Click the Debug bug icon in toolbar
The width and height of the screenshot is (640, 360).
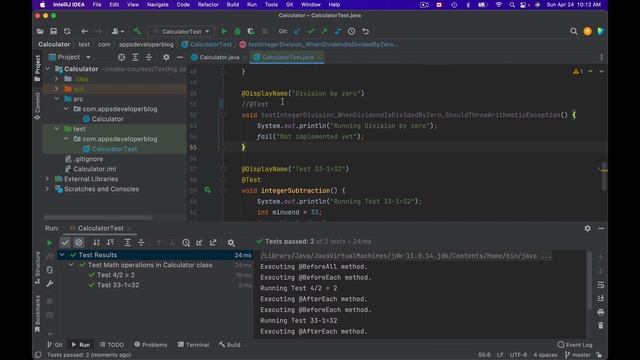[238, 31]
